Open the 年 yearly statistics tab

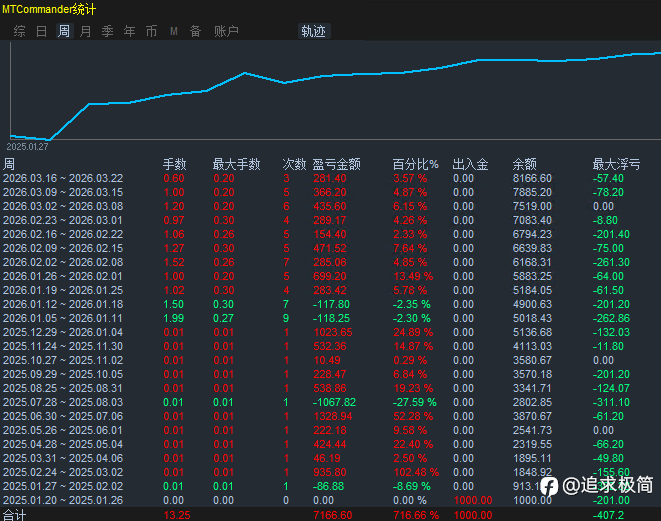click(x=130, y=31)
